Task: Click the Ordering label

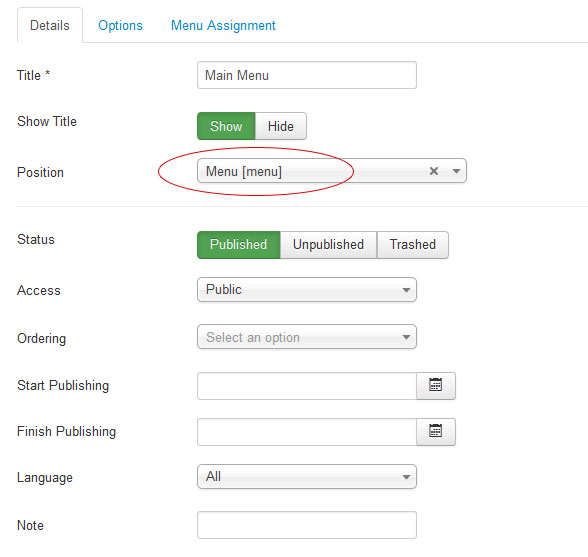Action: click(42, 338)
